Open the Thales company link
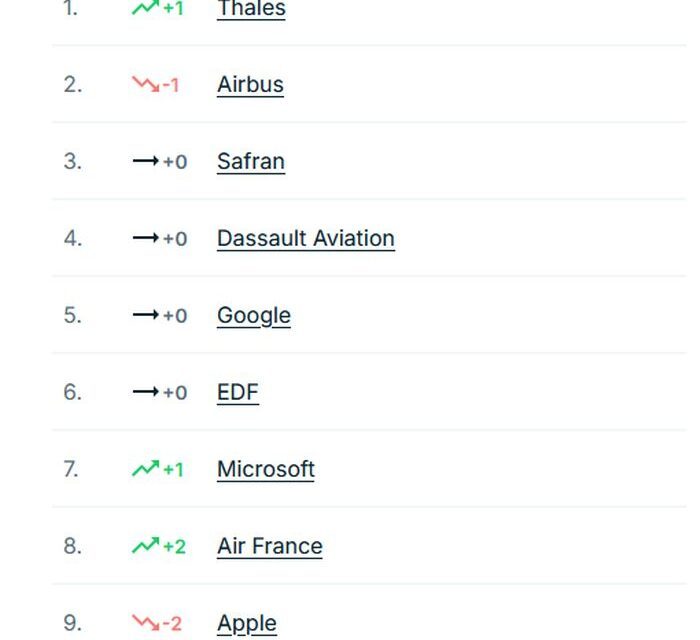The height and width of the screenshot is (640, 700). [251, 8]
